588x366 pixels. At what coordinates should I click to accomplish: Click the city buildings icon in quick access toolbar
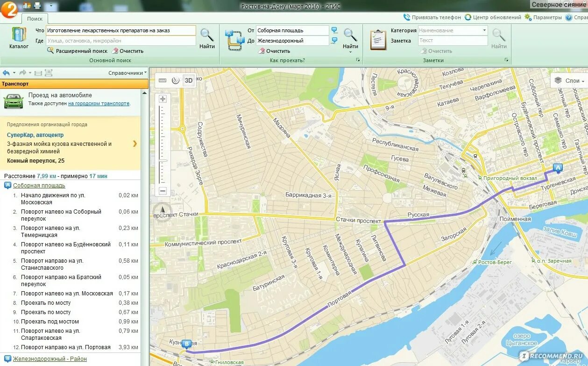pyautogui.click(x=27, y=6)
